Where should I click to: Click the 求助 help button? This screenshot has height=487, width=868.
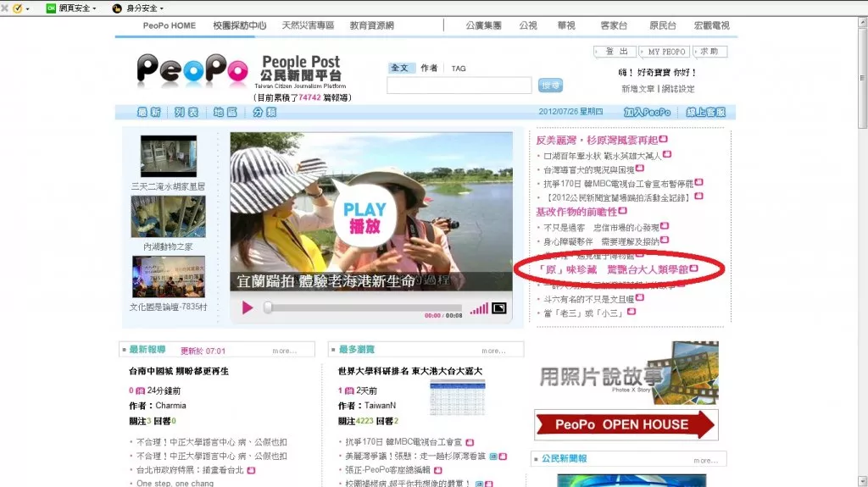point(709,52)
